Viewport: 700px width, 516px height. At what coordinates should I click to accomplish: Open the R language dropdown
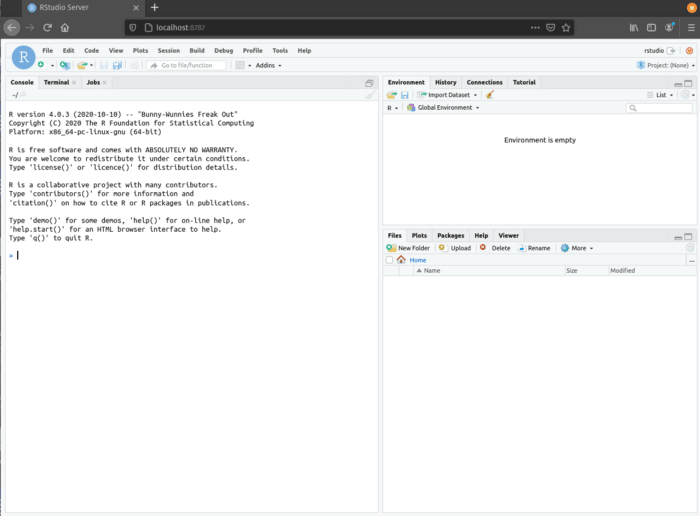(392, 108)
